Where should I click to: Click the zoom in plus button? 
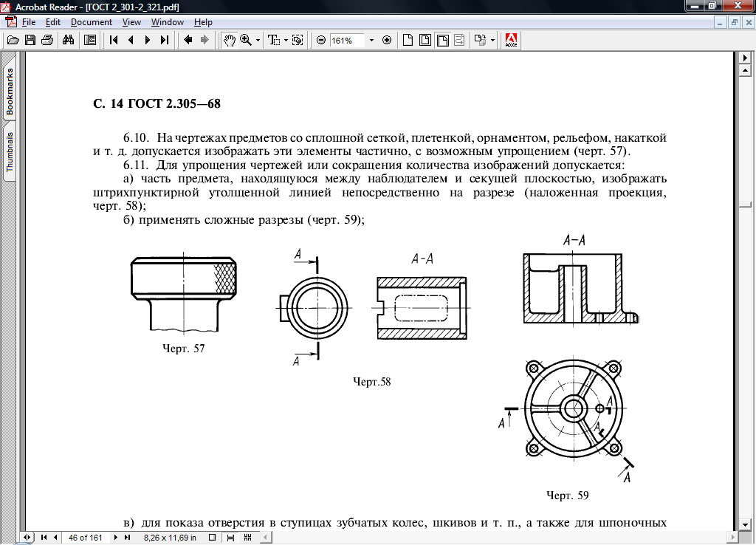[387, 40]
